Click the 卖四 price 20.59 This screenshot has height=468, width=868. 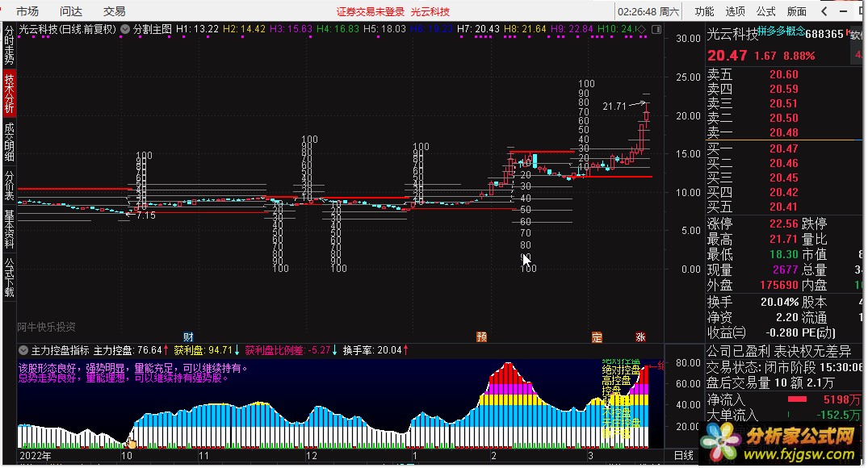coord(783,89)
